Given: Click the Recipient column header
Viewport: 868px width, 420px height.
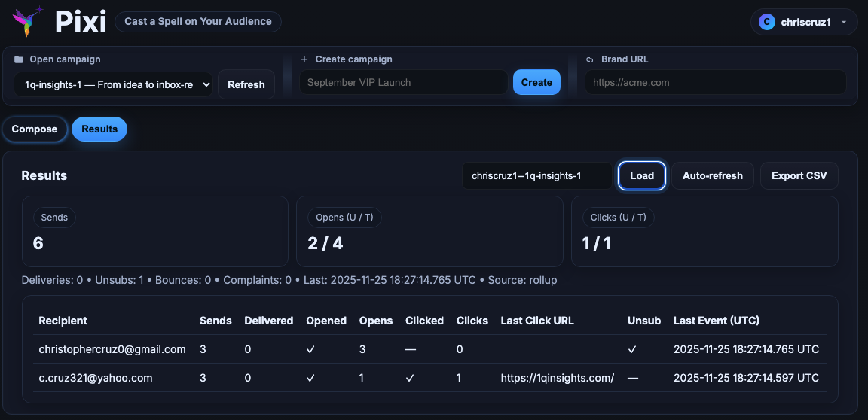Looking at the screenshot, I should 63,321.
